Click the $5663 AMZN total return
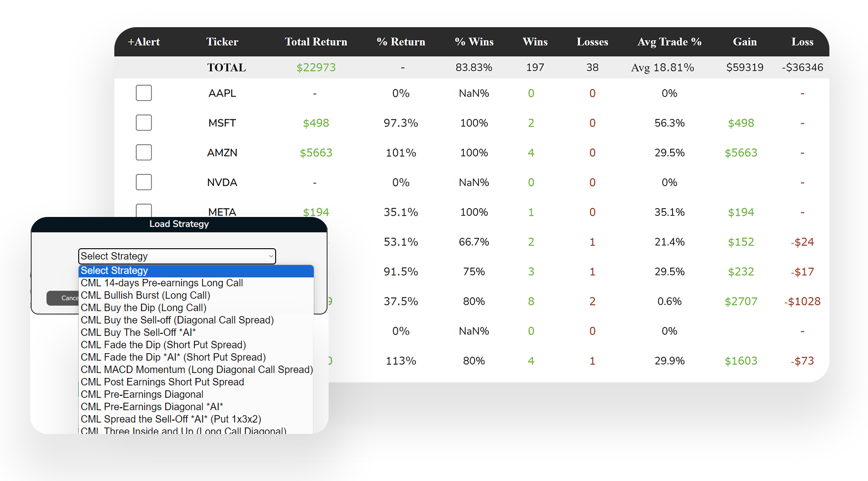Screen dimensions: 868x481 [x=316, y=153]
